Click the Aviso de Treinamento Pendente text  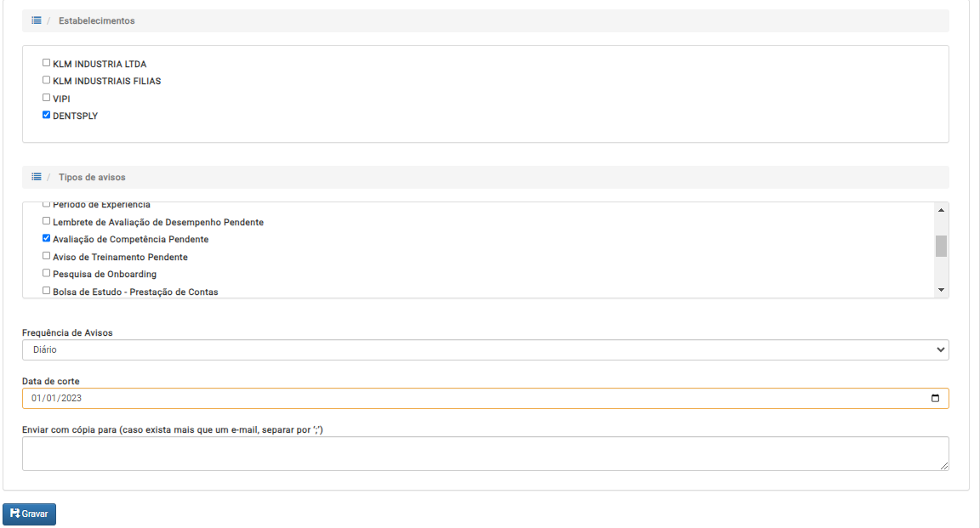point(120,257)
